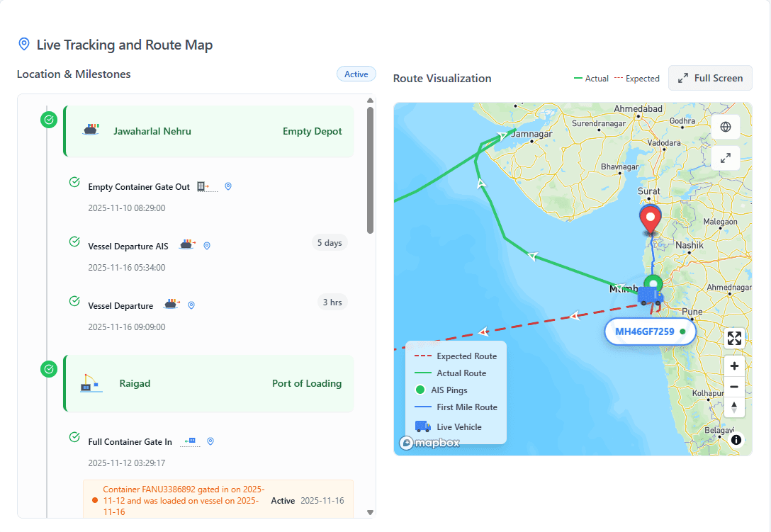Open the Full Screen route view
This screenshot has height=532, width=771.
(x=710, y=78)
